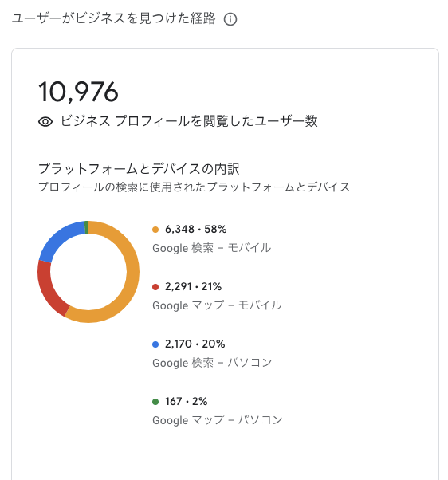Click the info icon beside ユーザーがビジネスを見つけた経路

[230, 19]
